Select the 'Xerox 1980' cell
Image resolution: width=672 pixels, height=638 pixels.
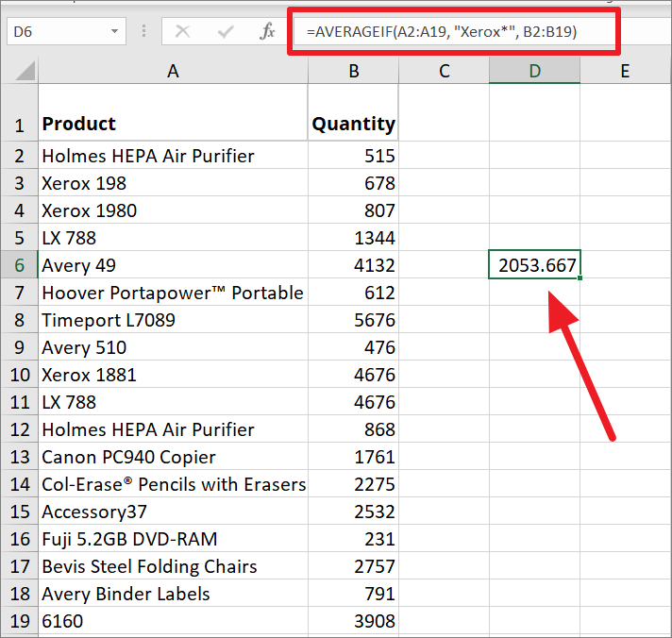coord(173,210)
